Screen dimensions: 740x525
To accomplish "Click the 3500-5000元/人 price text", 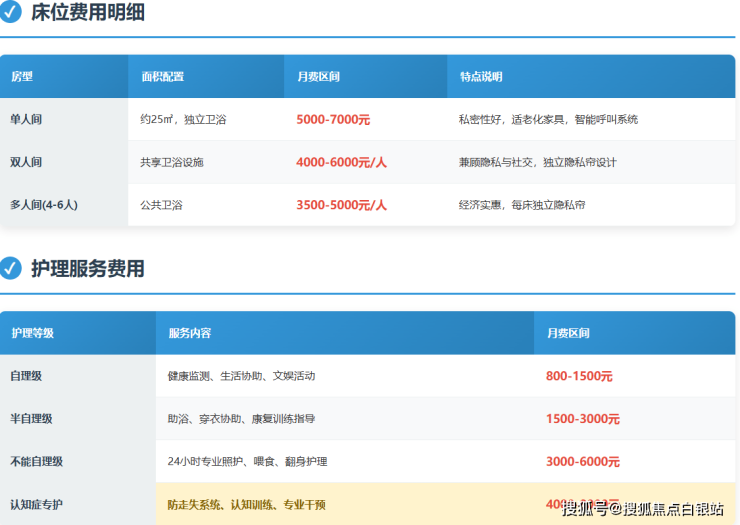I will [341, 205].
